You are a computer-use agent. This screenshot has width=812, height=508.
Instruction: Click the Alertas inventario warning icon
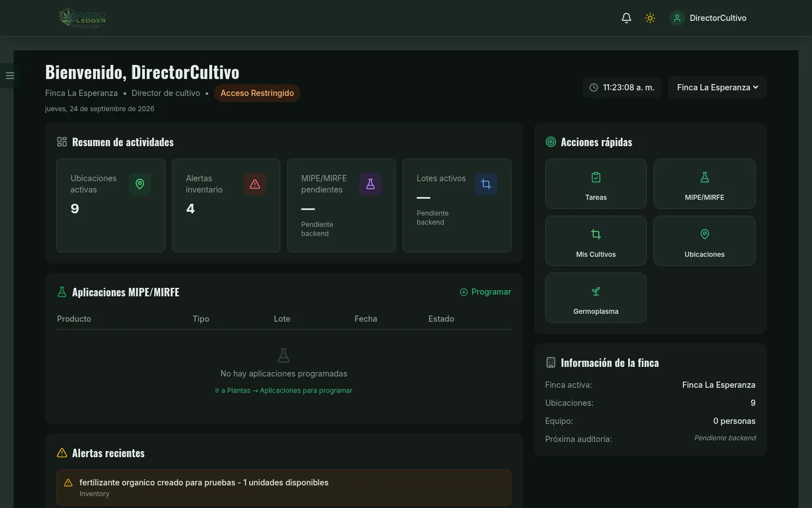click(x=255, y=184)
